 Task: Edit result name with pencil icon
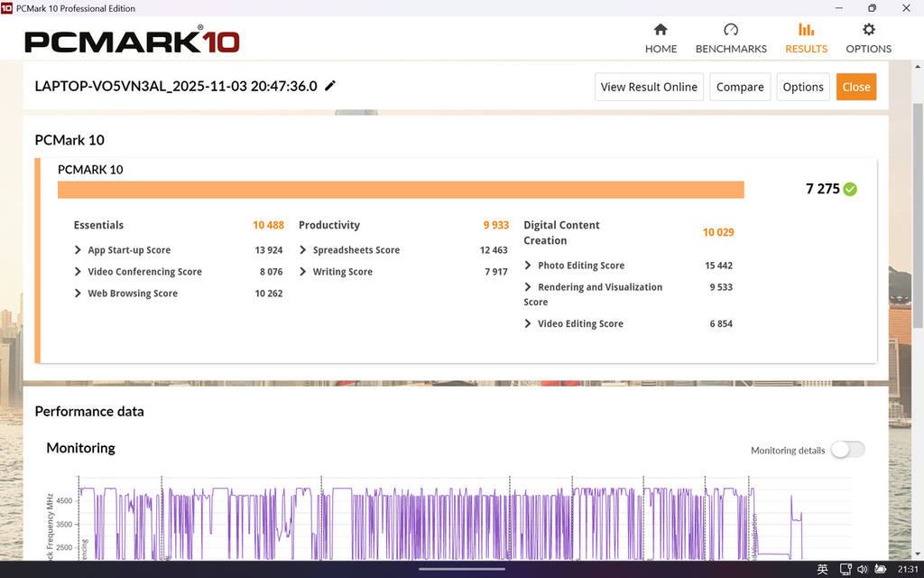(330, 86)
